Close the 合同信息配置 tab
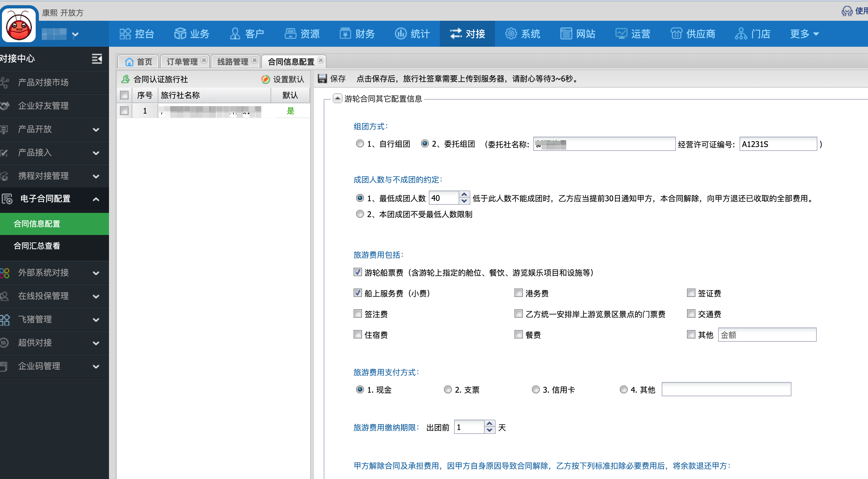 point(320,60)
